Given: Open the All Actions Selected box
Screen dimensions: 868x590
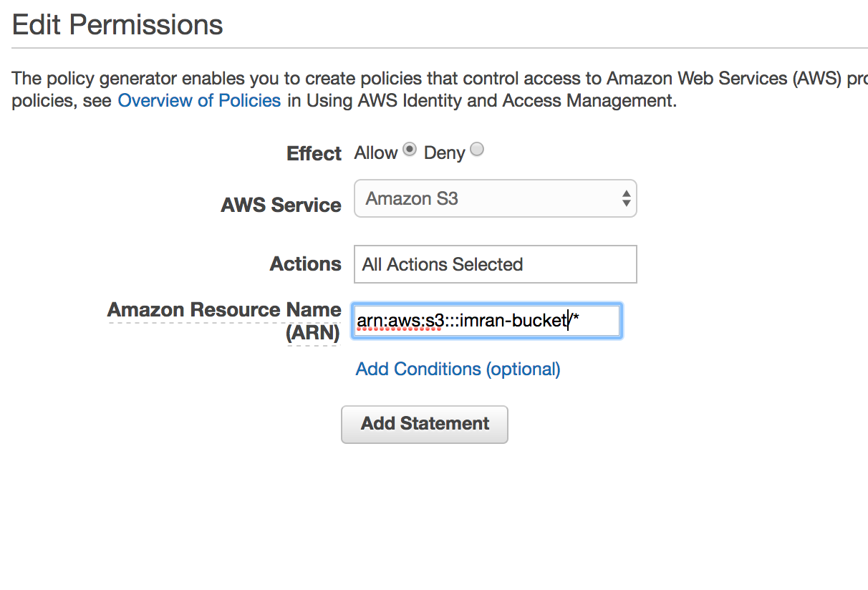Looking at the screenshot, I should click(495, 264).
